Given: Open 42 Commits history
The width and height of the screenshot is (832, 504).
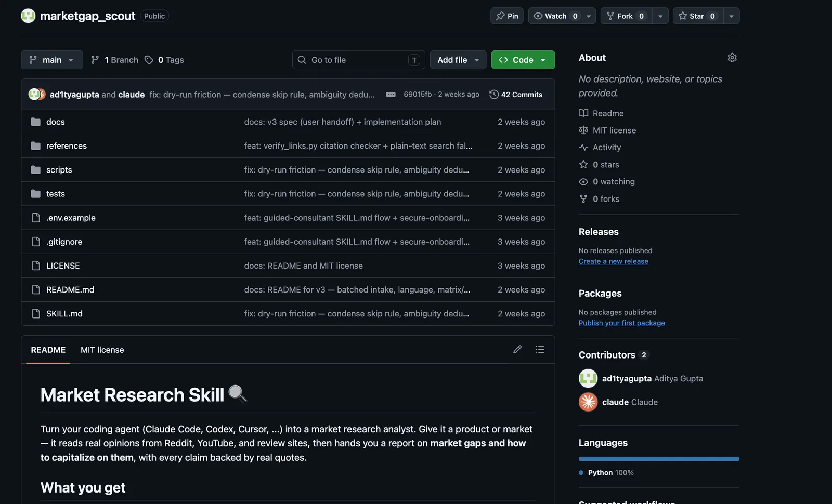Looking at the screenshot, I should 516,95.
